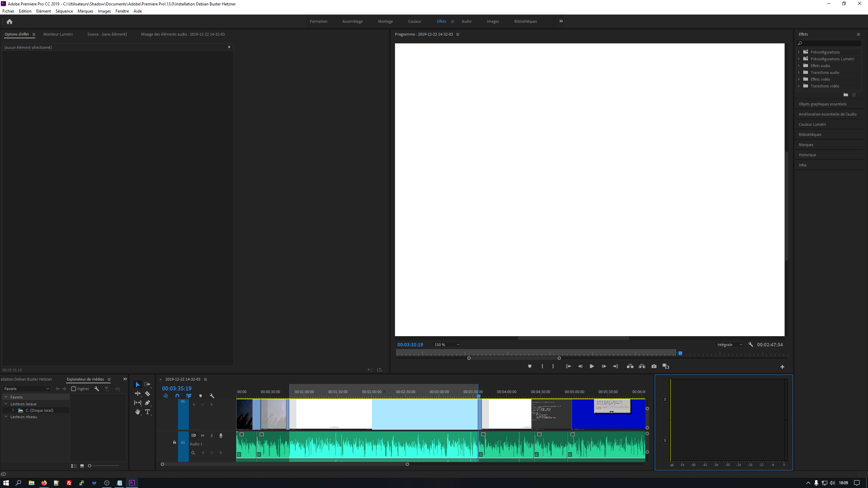Expand the Transitions vidéo folder
Viewport: 868px width, 488px height.
click(x=799, y=86)
